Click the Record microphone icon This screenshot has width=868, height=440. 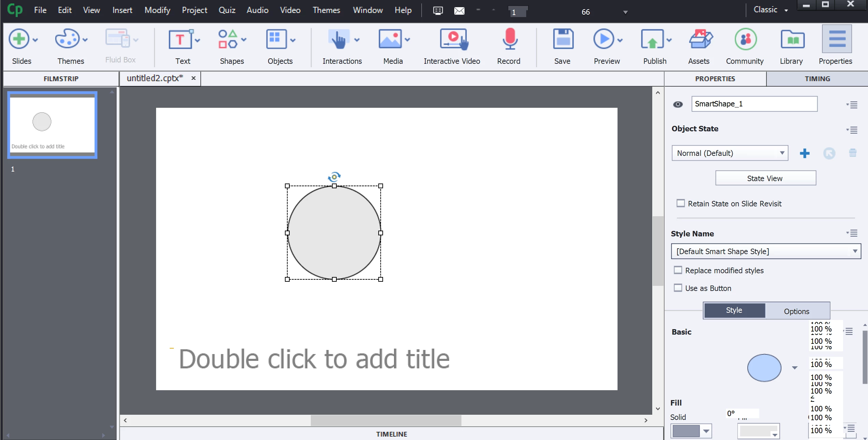pyautogui.click(x=509, y=40)
